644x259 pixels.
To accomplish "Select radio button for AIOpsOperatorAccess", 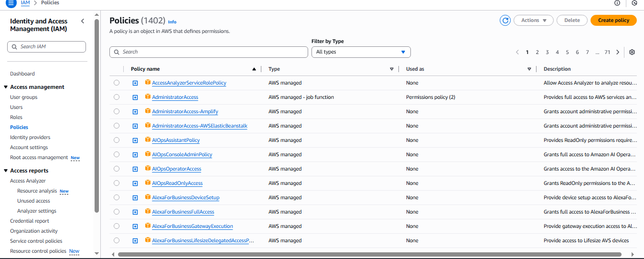I will (x=117, y=169).
